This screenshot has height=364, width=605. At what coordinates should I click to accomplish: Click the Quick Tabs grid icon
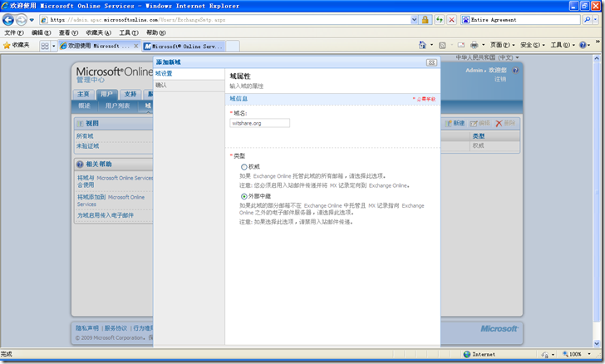pos(45,46)
